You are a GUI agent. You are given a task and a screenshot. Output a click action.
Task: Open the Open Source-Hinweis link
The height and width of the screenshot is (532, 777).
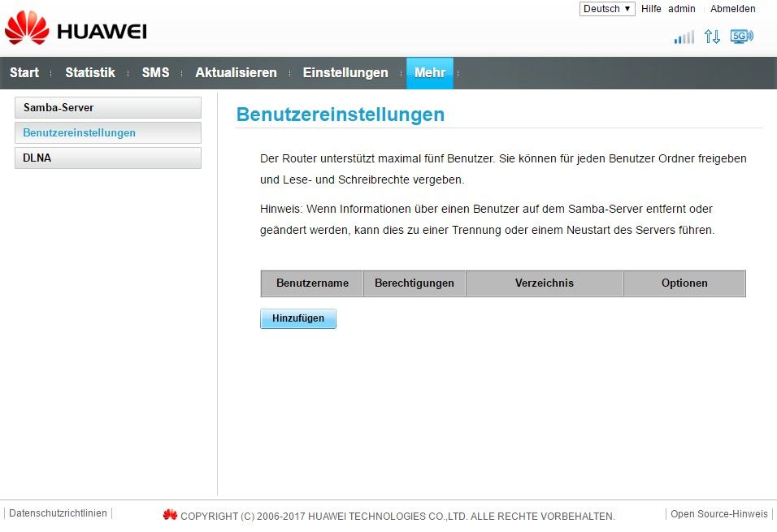pyautogui.click(x=718, y=514)
